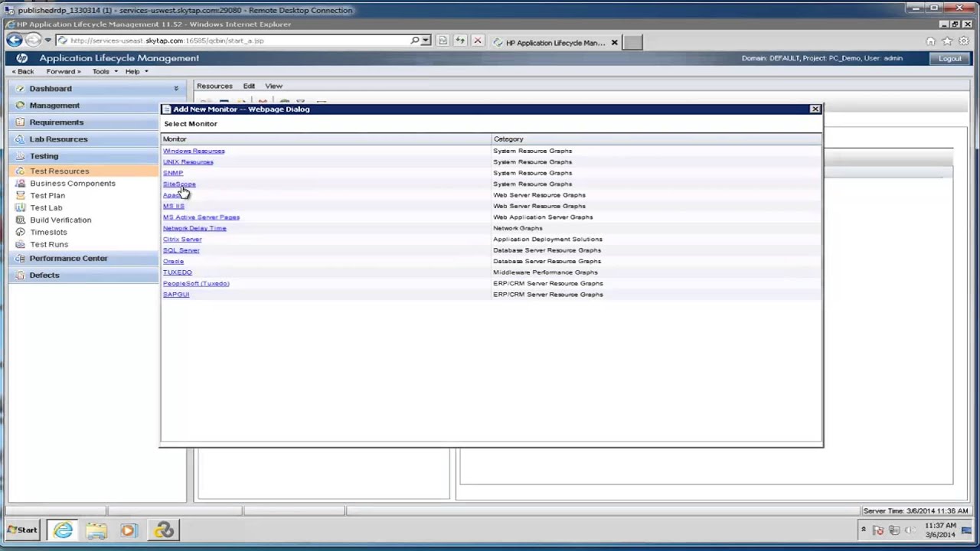
Task: Click the Timeslots clock icon
Action: click(x=21, y=233)
